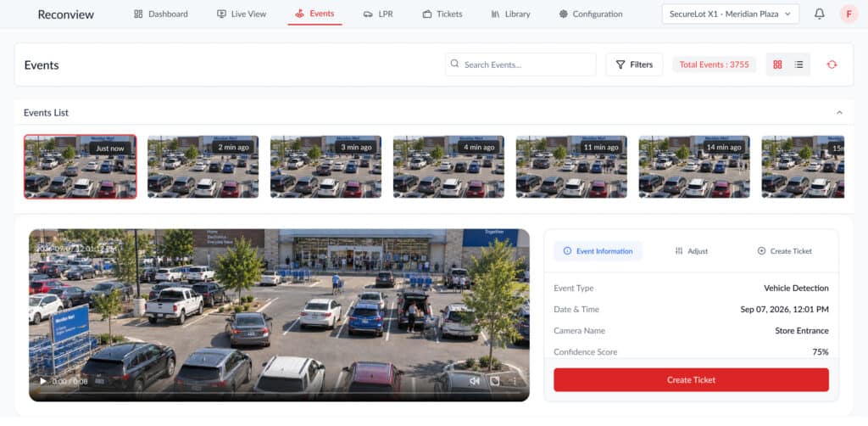The image size is (868, 426).
Task: Open the Filters button
Action: coord(634,64)
